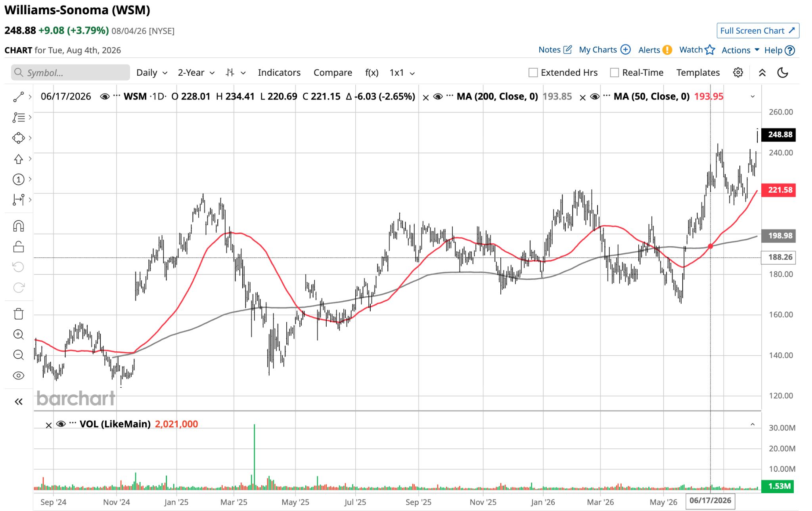Open the Full Screen Chart
Image resolution: width=812 pixels, height=511 pixels.
point(758,31)
